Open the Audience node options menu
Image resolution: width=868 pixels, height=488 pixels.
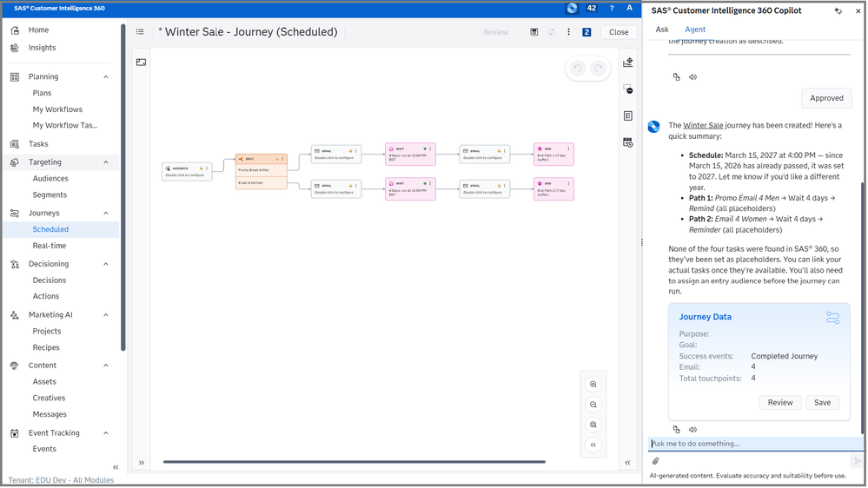point(207,168)
